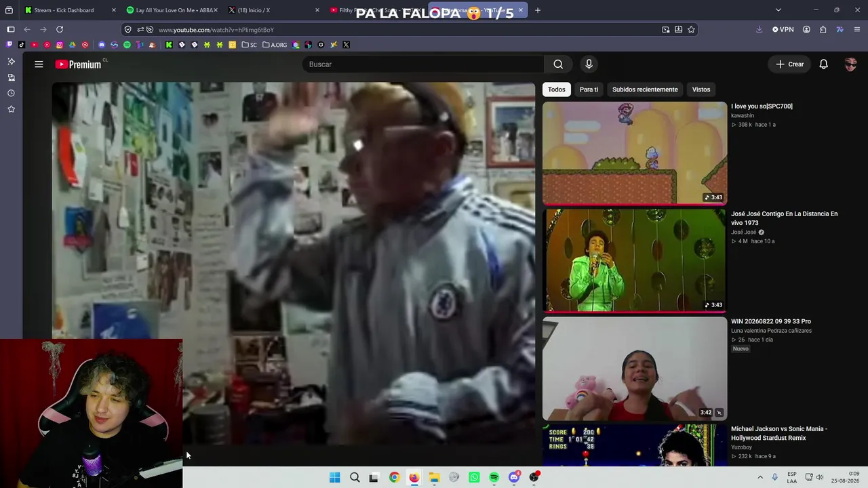Viewport: 868px width, 488px height.
Task: Open File Explorer from the taskbar
Action: (434, 477)
